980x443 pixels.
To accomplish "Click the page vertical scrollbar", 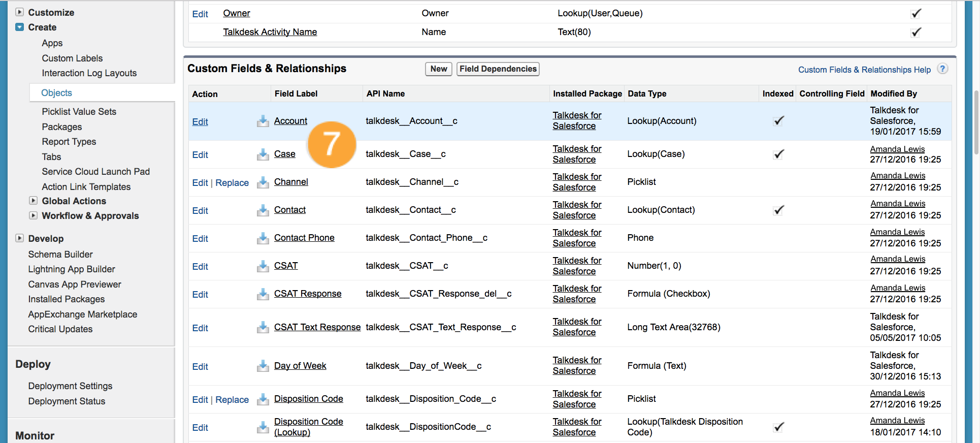I will [x=976, y=122].
